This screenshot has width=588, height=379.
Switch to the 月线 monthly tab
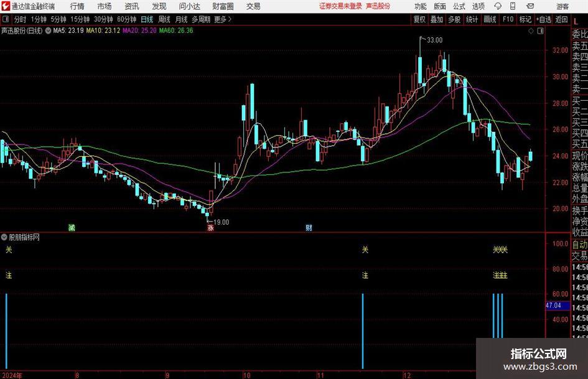(182, 19)
